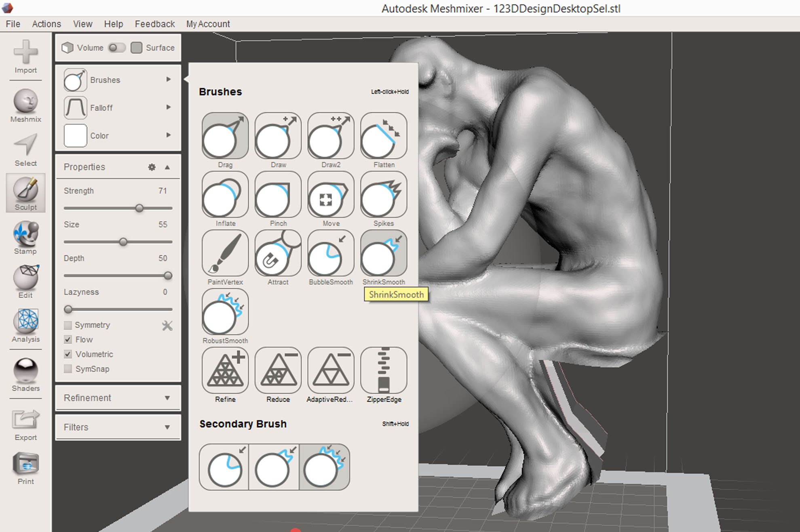
Task: Click the Size value 55
Action: tap(163, 224)
